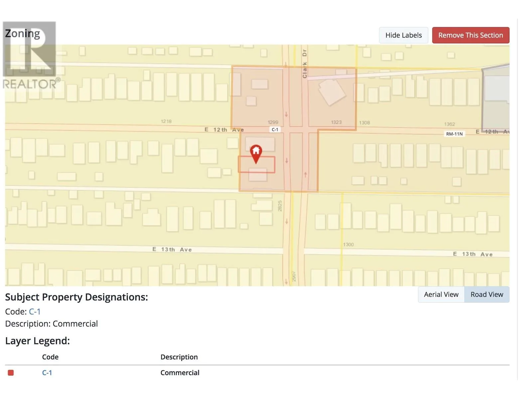Viewport: 532px width, 399px height.
Task: Switch the map to Aerial View
Action: [441, 295]
